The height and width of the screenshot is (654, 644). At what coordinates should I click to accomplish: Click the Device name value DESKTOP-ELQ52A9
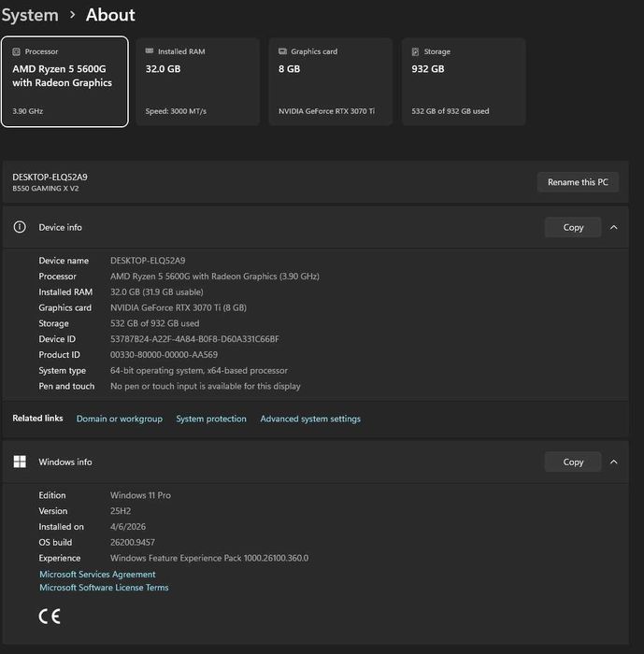tap(148, 261)
